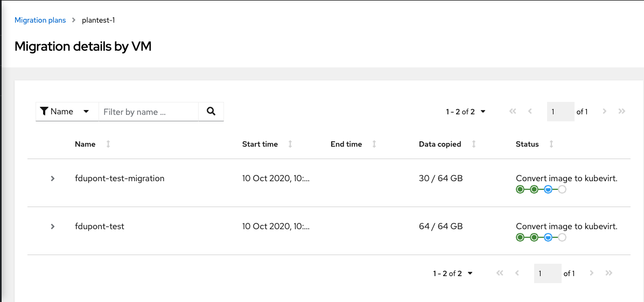
Task: Click the Filter by name input field
Action: pos(148,112)
